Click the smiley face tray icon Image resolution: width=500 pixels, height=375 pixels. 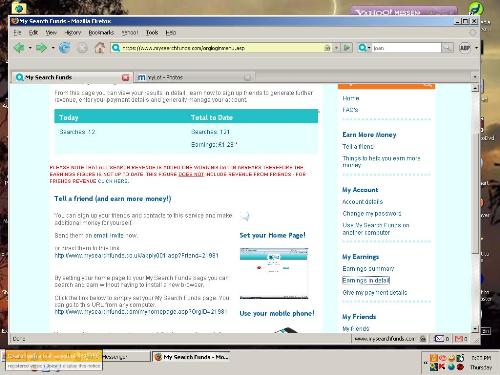(451, 358)
